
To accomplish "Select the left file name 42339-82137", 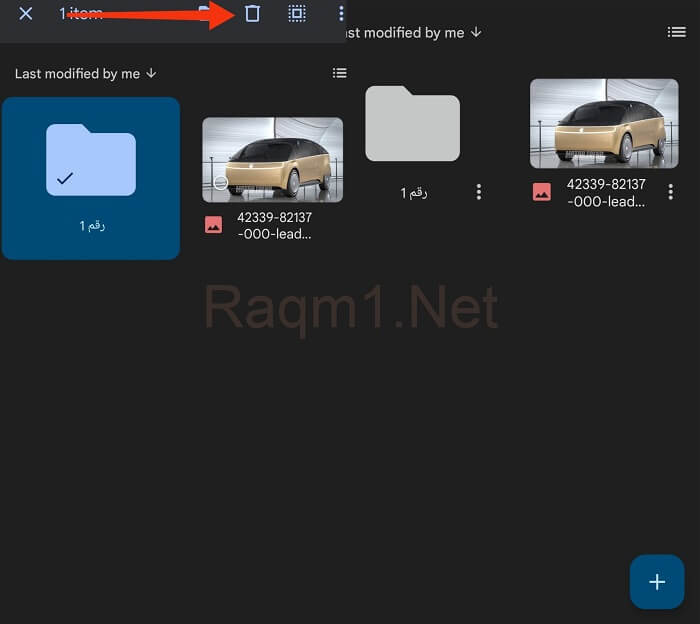I will pos(274,225).
